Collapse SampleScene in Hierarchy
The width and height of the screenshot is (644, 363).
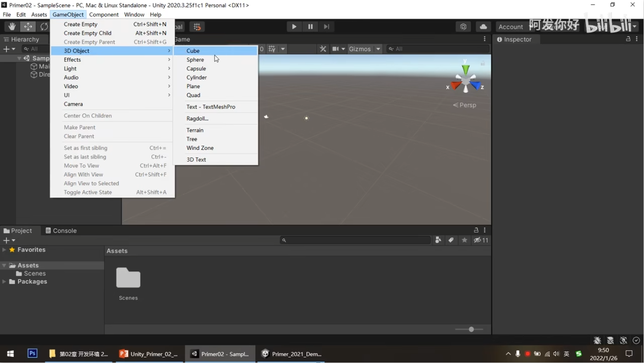click(x=19, y=58)
